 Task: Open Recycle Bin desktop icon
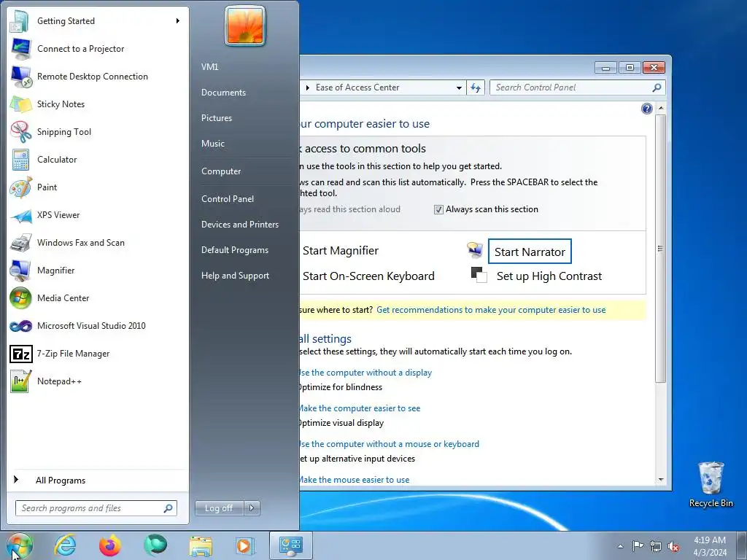(711, 484)
